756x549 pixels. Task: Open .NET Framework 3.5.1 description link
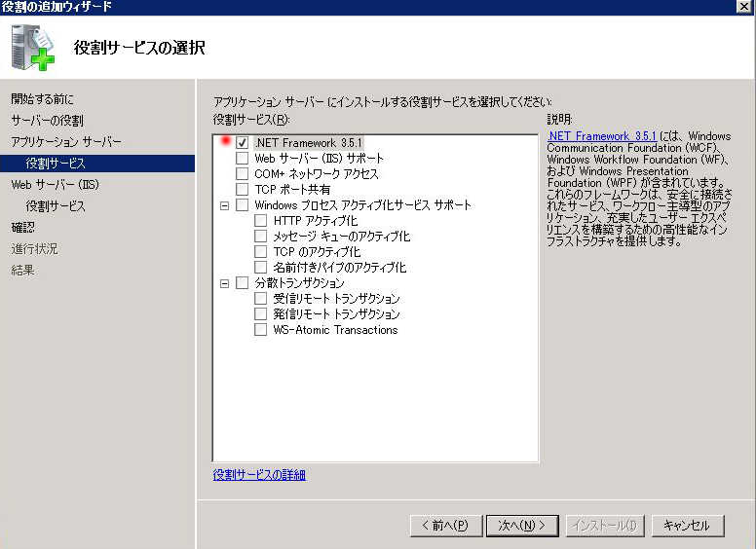coord(602,136)
